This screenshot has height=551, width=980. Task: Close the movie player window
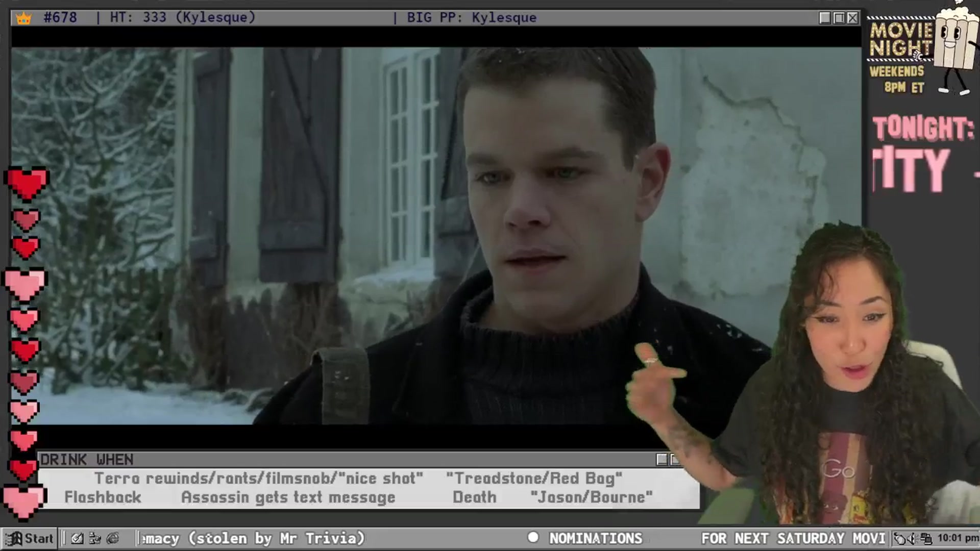pyautogui.click(x=853, y=18)
